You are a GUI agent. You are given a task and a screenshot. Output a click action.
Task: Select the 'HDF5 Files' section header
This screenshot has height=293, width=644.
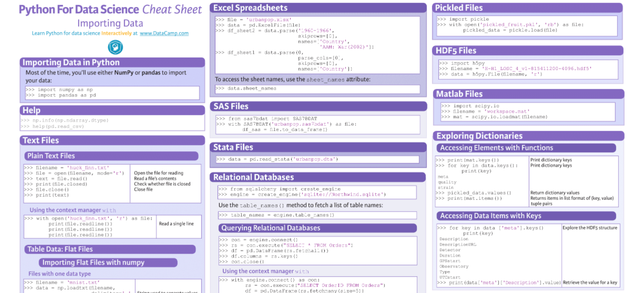pyautogui.click(x=527, y=51)
